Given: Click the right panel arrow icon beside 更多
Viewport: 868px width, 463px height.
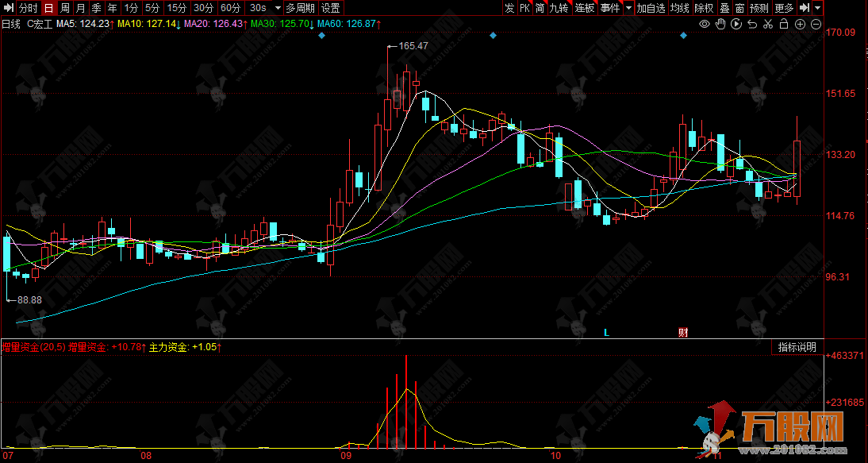Looking at the screenshot, I should [x=805, y=8].
